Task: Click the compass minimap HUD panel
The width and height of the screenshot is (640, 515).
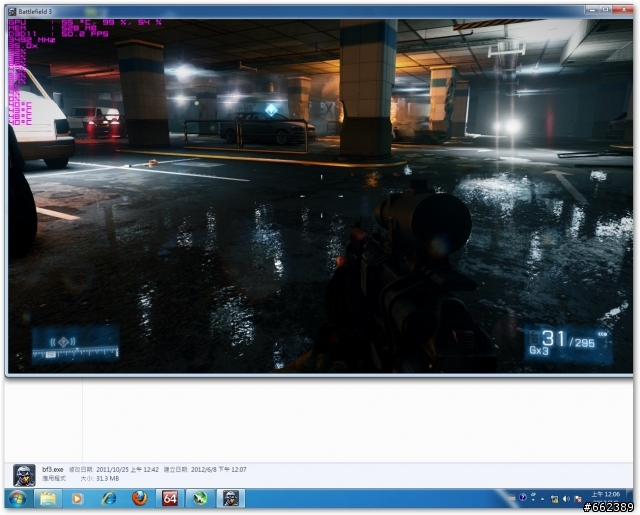Action: (76, 344)
